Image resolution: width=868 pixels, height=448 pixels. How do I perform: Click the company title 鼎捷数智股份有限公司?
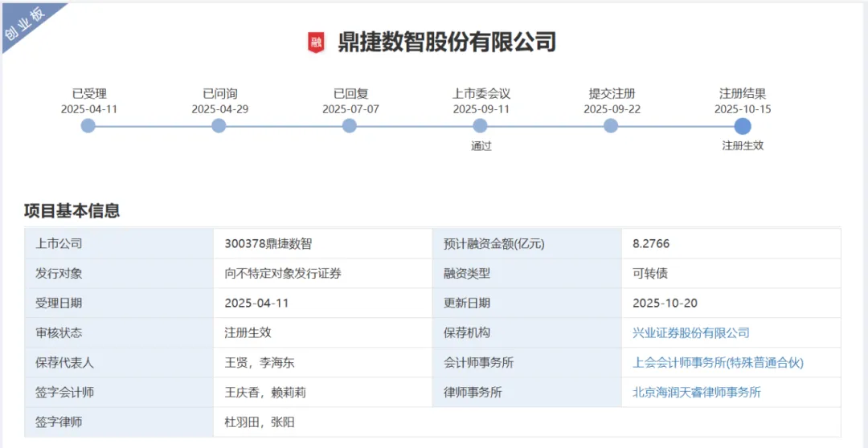(x=447, y=43)
